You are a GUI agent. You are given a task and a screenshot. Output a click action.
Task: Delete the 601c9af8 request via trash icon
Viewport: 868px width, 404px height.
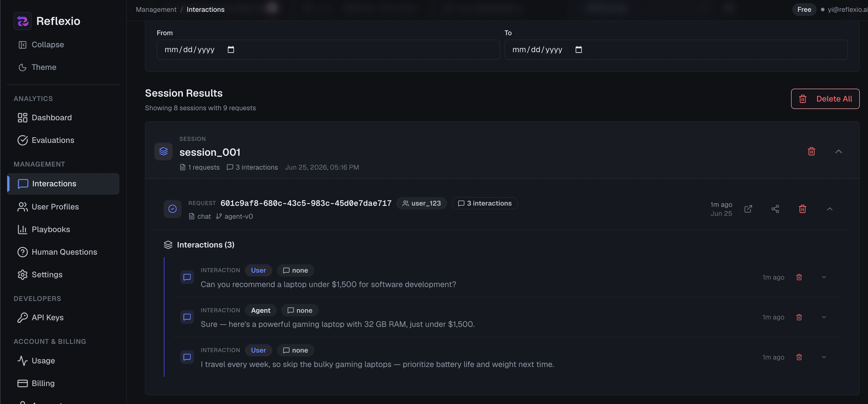tap(802, 209)
